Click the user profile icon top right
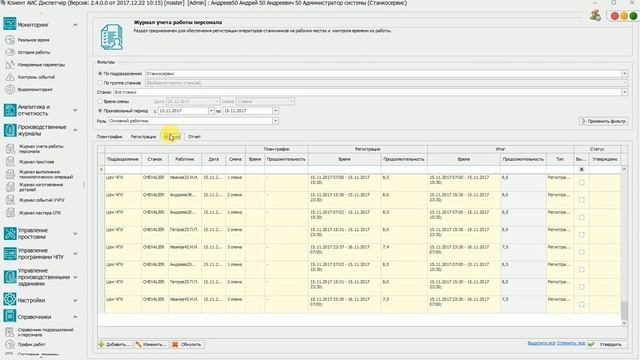Image resolution: width=640 pixels, height=360 pixels. pos(595,16)
